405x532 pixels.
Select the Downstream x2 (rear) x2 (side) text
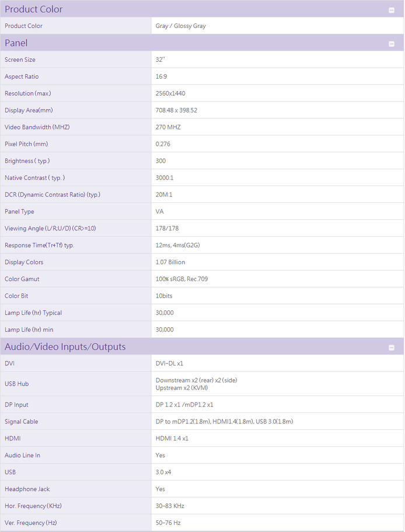[x=196, y=380]
